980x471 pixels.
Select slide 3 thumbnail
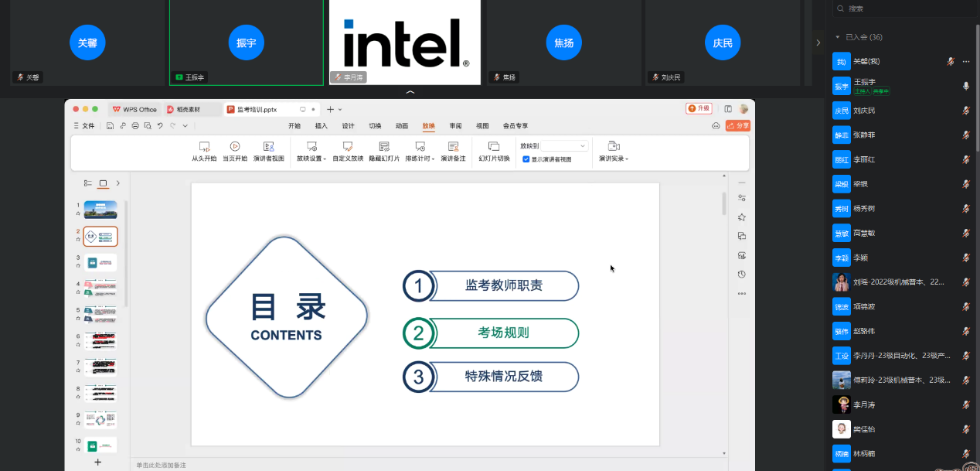[100, 262]
